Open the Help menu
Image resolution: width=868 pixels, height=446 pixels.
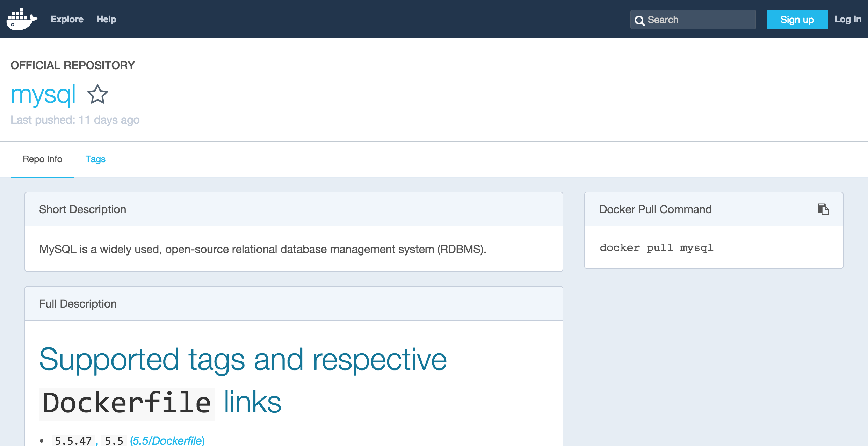[106, 19]
